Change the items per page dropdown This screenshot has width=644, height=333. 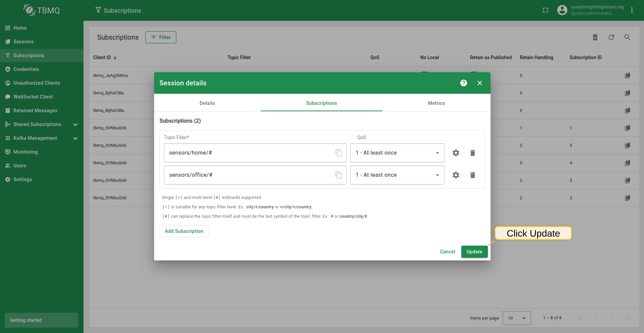pos(516,318)
